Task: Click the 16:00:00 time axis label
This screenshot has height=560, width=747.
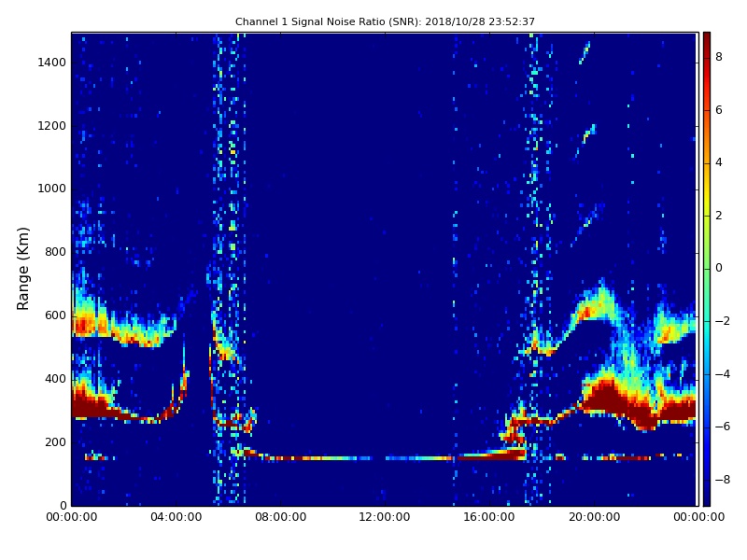Action: pyautogui.click(x=489, y=517)
